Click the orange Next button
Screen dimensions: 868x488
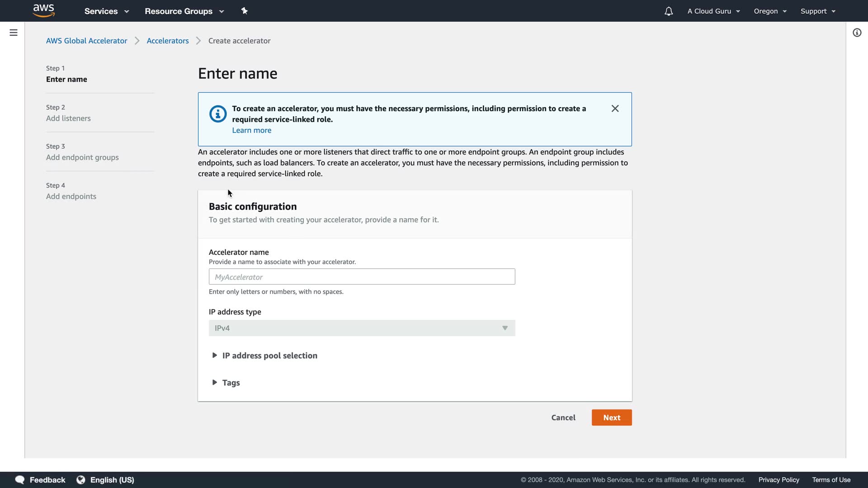(x=611, y=418)
